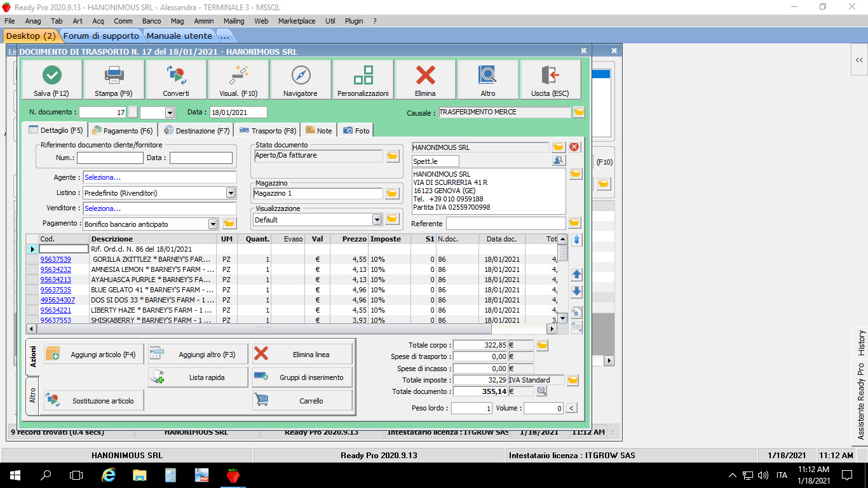Expand the Visualizzazione Default dropdown

tap(377, 219)
